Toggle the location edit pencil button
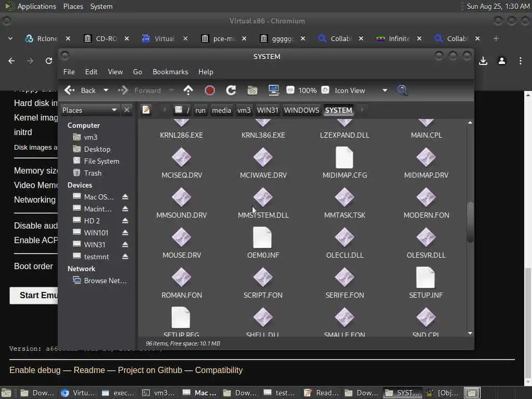Screen dimensions: 532x399 pyautogui.click(x=146, y=110)
